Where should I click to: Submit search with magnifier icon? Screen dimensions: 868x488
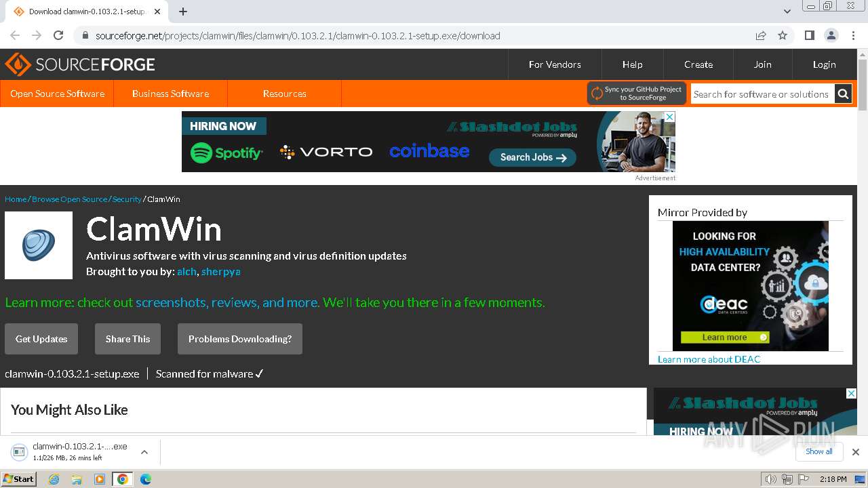pyautogui.click(x=843, y=94)
